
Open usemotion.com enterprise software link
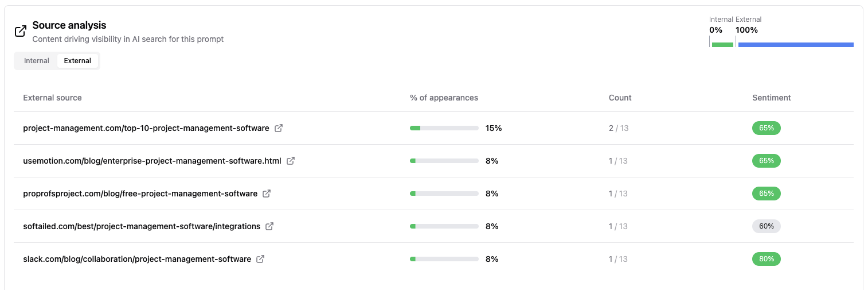click(152, 161)
